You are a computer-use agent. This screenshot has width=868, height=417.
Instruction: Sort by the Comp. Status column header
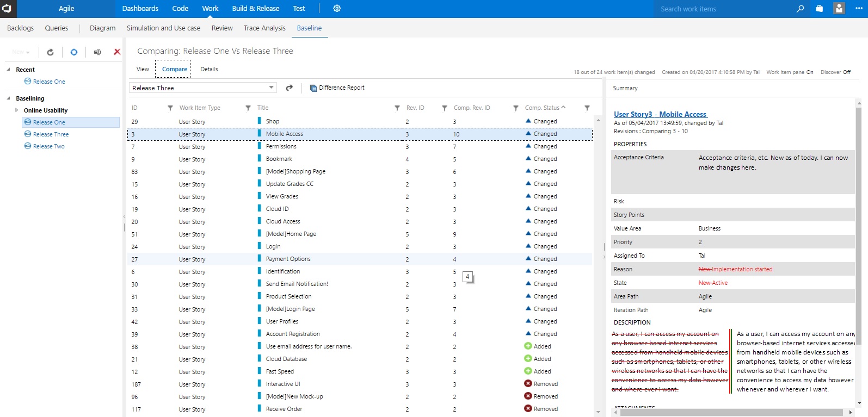pyautogui.click(x=545, y=108)
